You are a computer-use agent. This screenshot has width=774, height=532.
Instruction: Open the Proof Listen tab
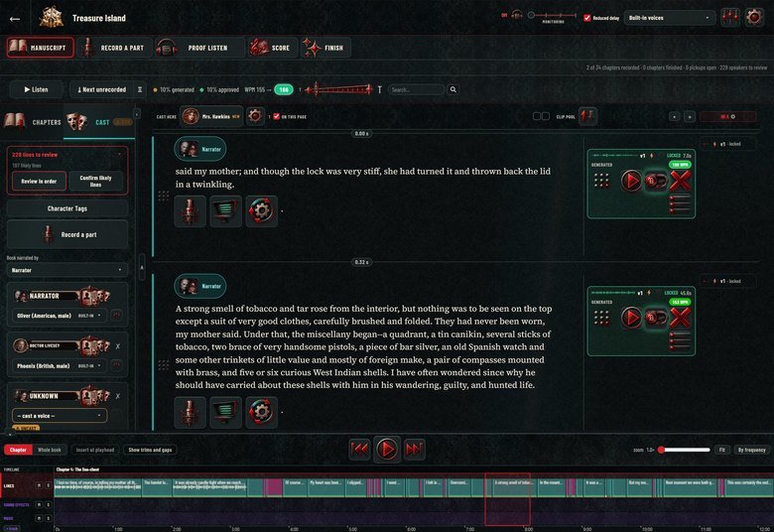(x=198, y=48)
